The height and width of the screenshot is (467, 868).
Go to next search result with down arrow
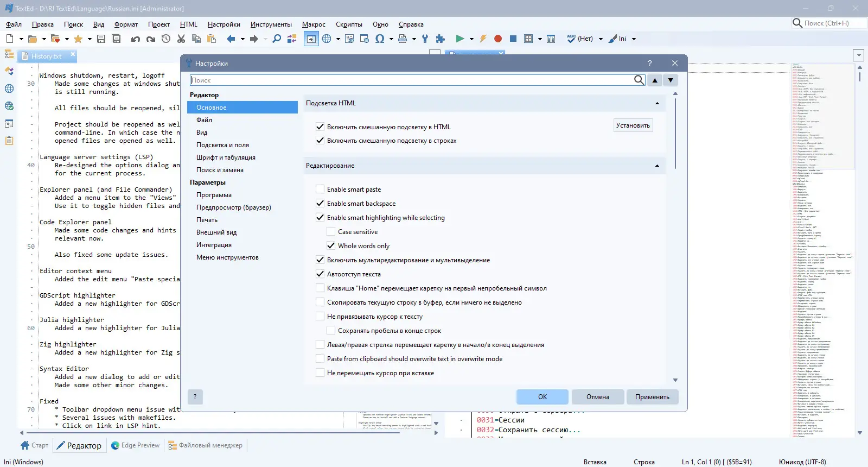point(671,80)
